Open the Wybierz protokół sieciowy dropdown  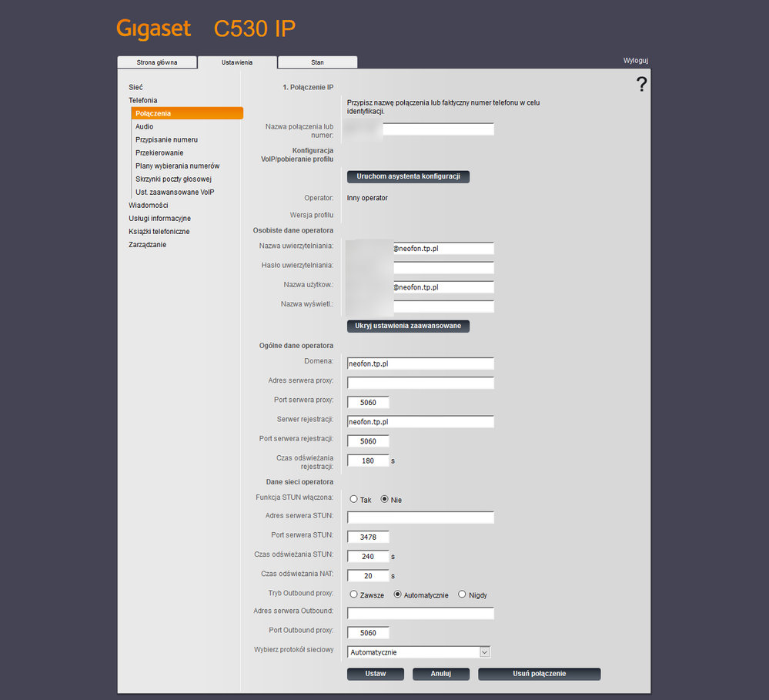(484, 651)
